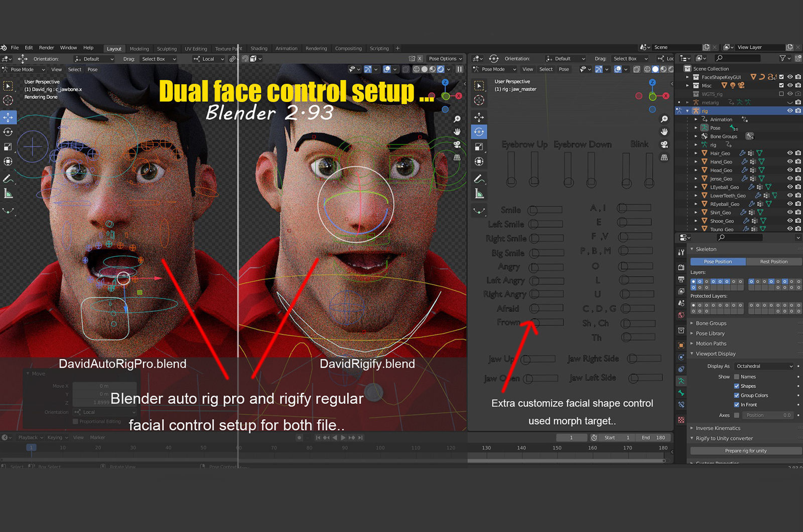Open the World properties tab icon
The height and width of the screenshot is (532, 803).
click(x=681, y=315)
